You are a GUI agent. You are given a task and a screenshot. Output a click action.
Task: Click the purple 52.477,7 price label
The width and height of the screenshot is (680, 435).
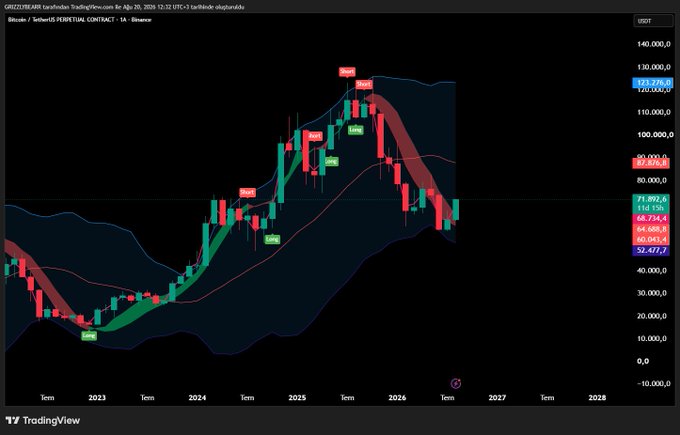pos(651,250)
